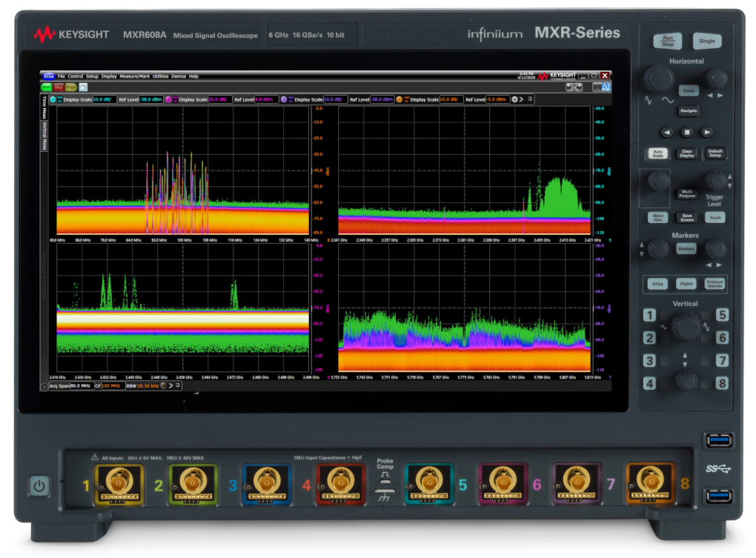Click the on-screen autoscale waveform icon
This screenshot has height=558, width=756.
[84, 87]
